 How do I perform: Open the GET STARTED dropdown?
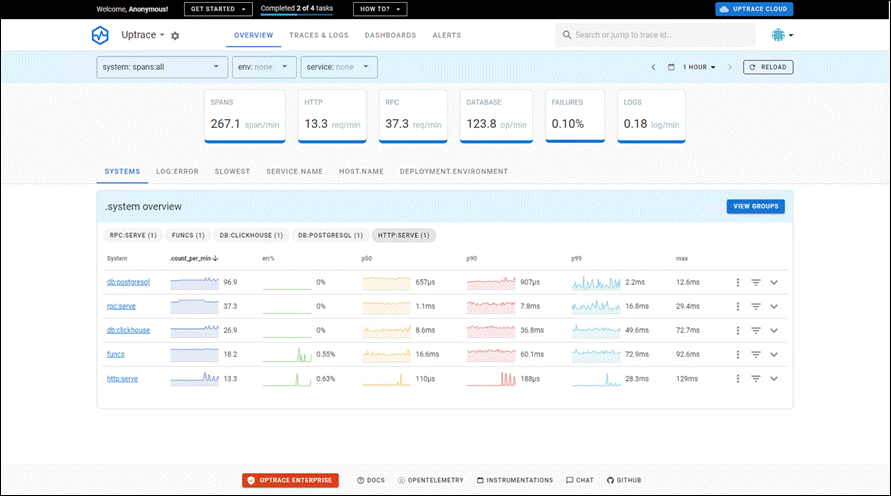click(x=218, y=9)
